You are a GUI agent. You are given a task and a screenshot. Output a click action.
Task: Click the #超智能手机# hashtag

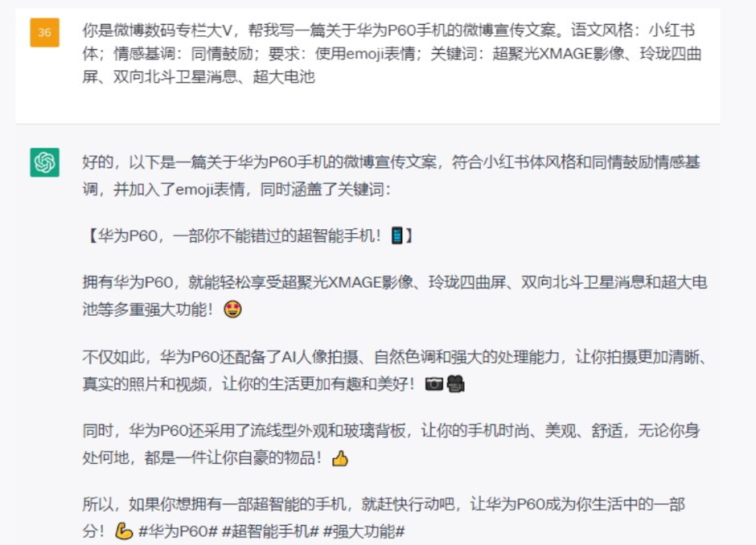point(270,531)
